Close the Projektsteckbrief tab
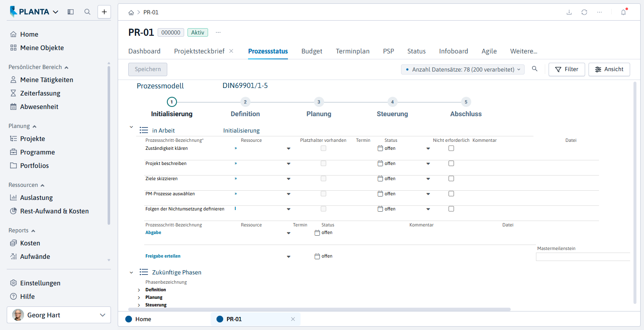Image resolution: width=644 pixels, height=330 pixels. tap(231, 51)
